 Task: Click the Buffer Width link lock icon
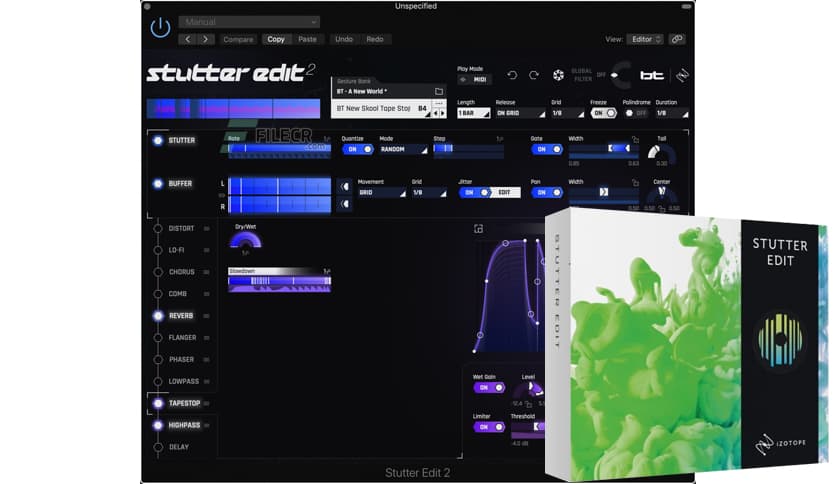(635, 182)
